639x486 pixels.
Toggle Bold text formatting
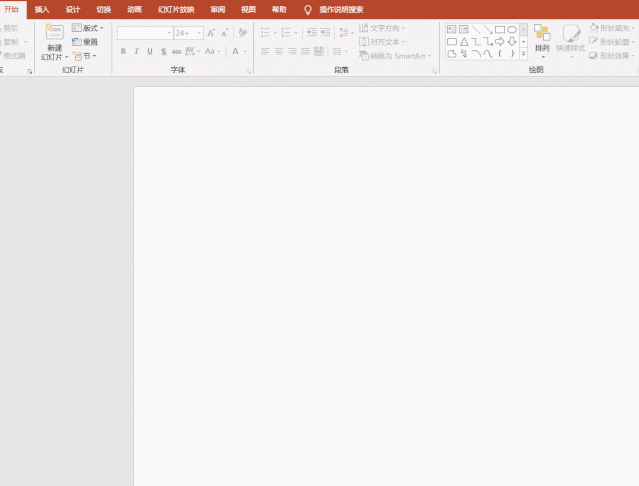pyautogui.click(x=123, y=51)
